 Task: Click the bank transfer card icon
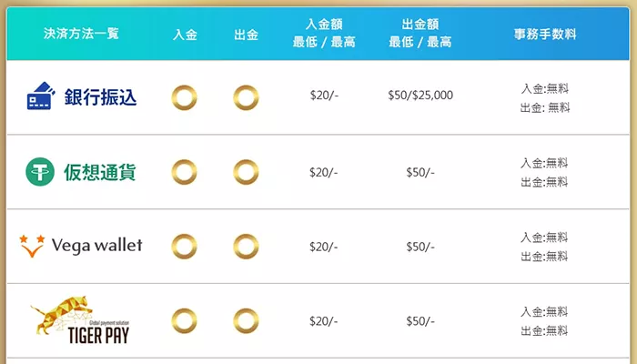coord(41,96)
